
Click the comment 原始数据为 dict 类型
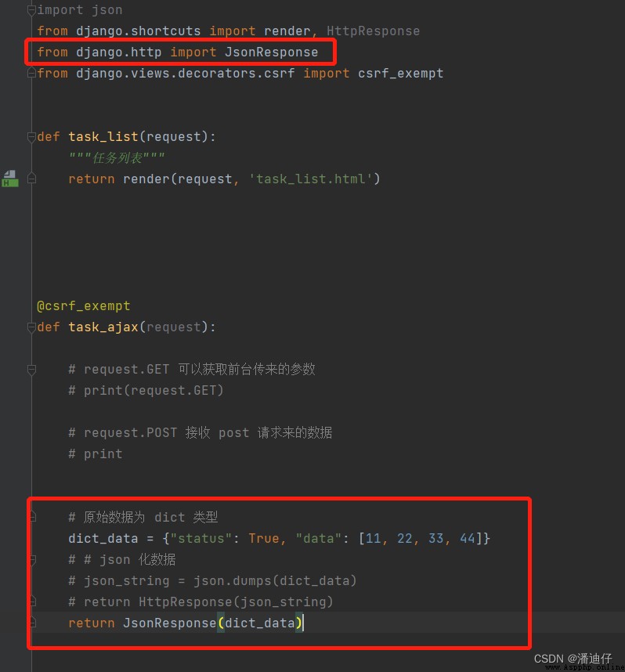point(143,517)
